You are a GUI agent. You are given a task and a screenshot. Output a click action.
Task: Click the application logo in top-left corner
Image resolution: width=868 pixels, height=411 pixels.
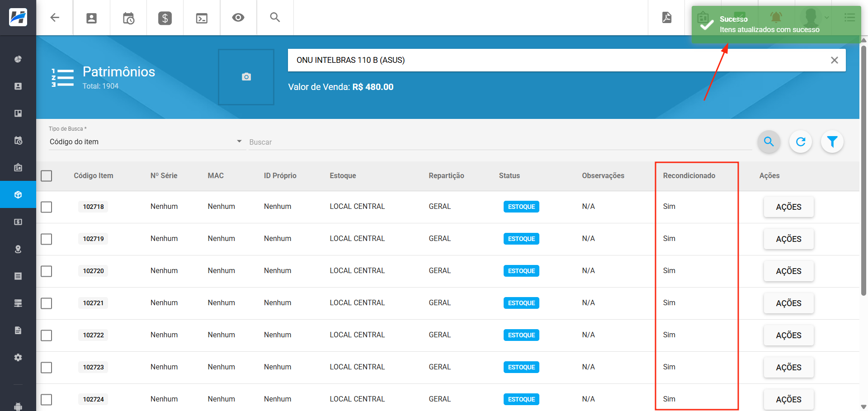click(x=18, y=17)
